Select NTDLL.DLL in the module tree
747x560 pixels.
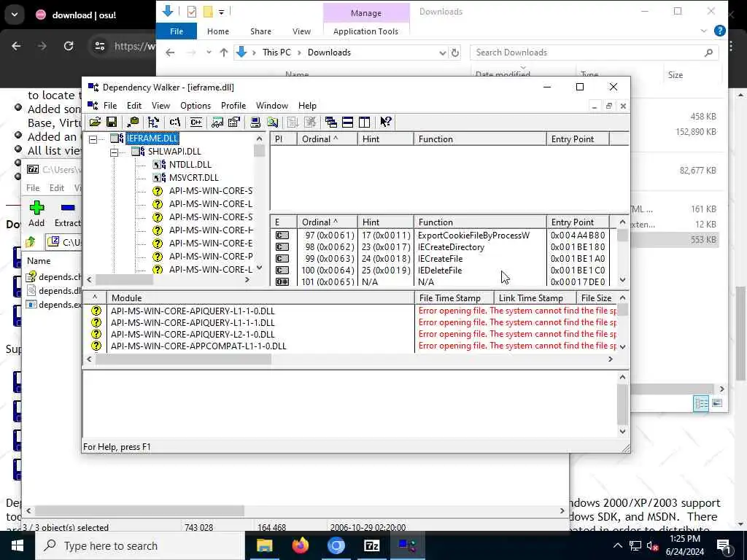[x=190, y=165]
